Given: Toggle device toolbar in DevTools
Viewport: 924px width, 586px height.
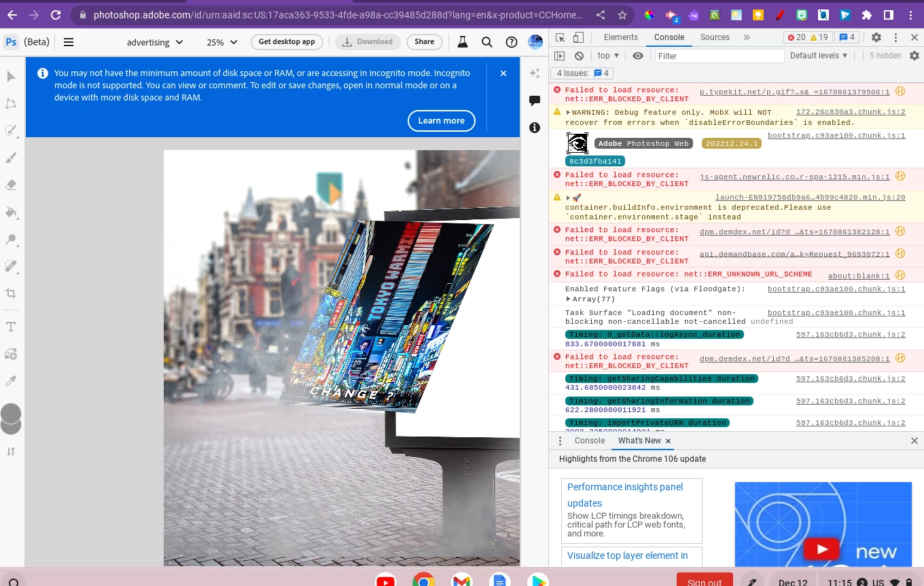Looking at the screenshot, I should (x=578, y=37).
